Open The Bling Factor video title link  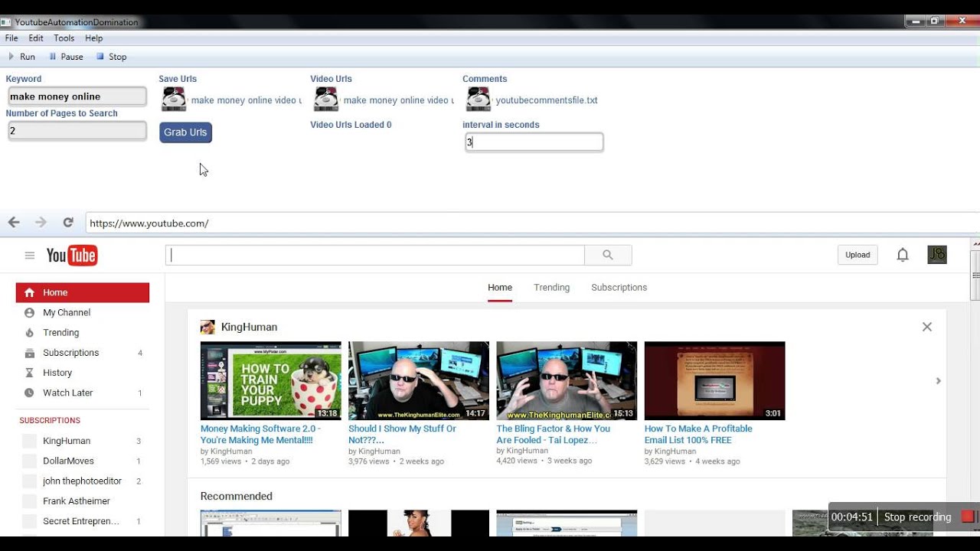554,434
